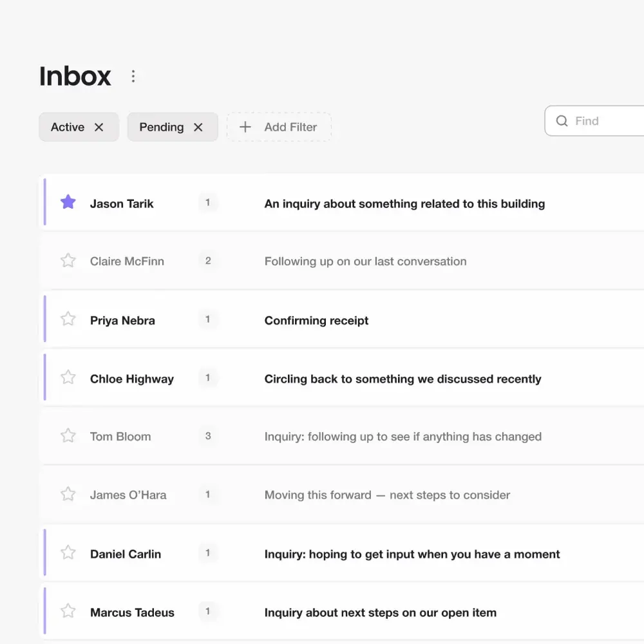The height and width of the screenshot is (644, 644).
Task: Star the Chloe Highway message
Action: 68,377
